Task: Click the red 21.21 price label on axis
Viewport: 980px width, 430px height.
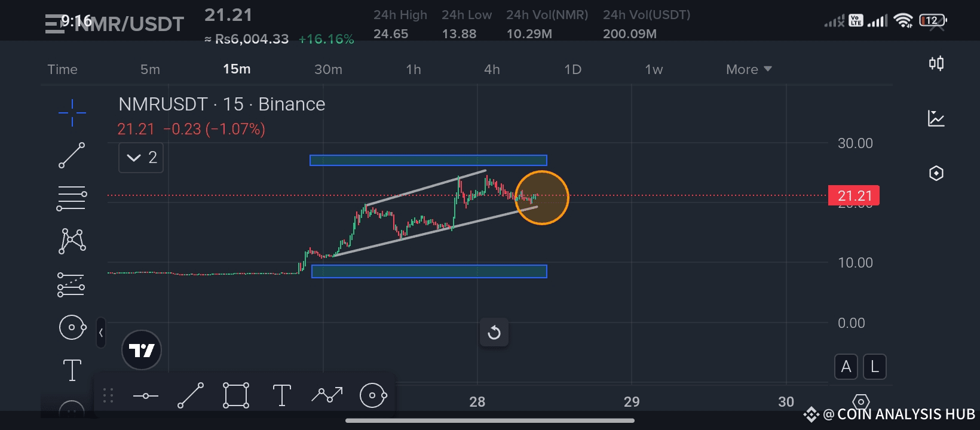Action: tap(854, 195)
